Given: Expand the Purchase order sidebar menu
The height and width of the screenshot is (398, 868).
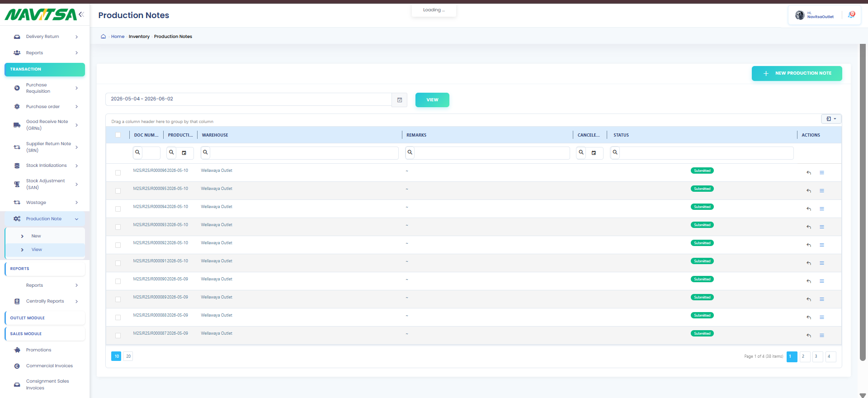Looking at the screenshot, I should (45, 107).
